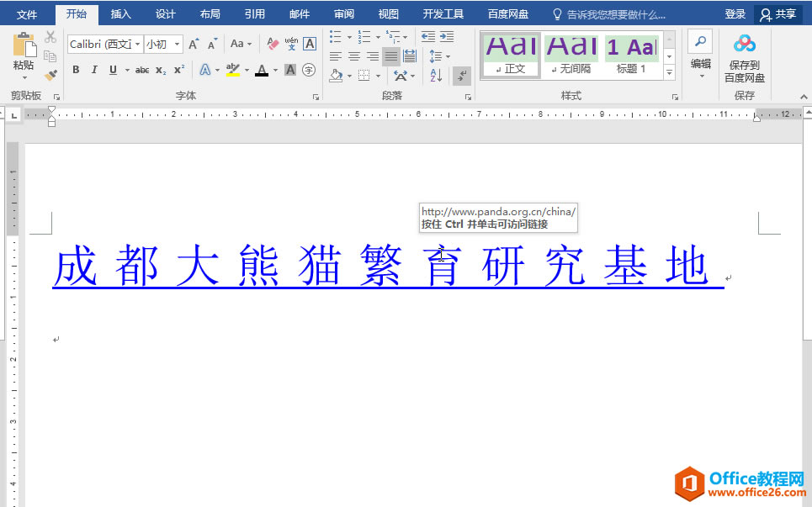Click the 登录 sign-in button
The width and height of the screenshot is (812, 507).
click(x=735, y=14)
